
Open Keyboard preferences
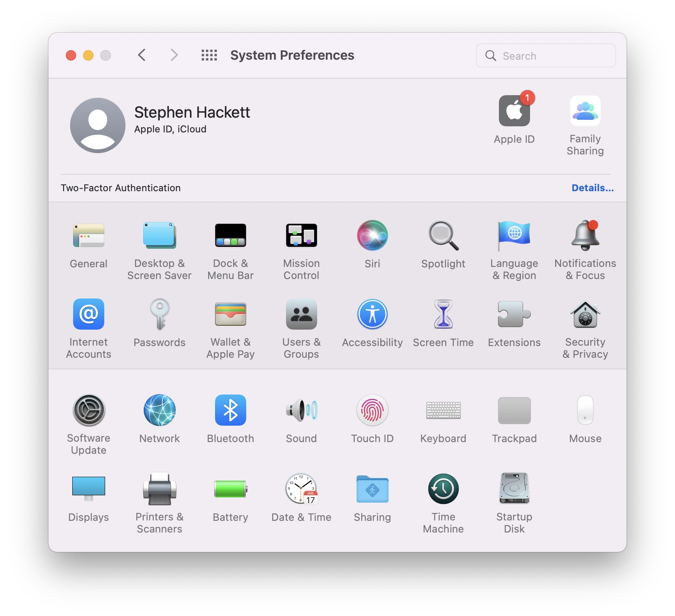(x=444, y=411)
